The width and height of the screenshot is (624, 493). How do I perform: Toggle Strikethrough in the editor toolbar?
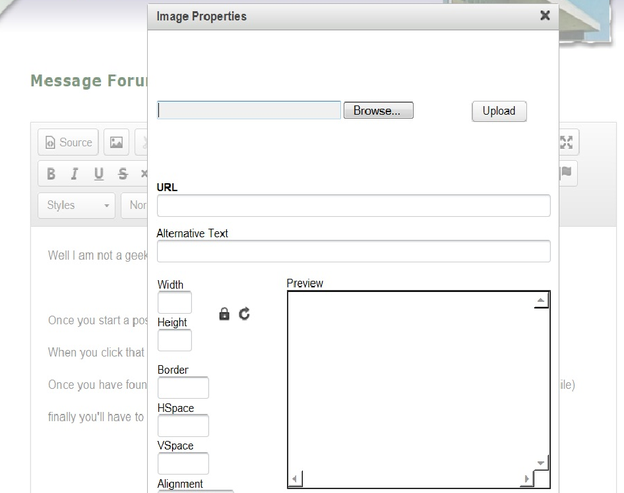click(123, 174)
